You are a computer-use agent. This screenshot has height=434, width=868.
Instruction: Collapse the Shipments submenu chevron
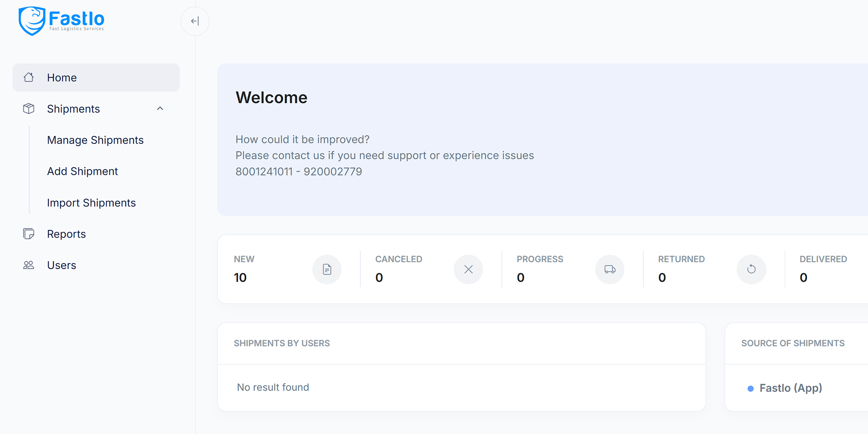tap(160, 108)
